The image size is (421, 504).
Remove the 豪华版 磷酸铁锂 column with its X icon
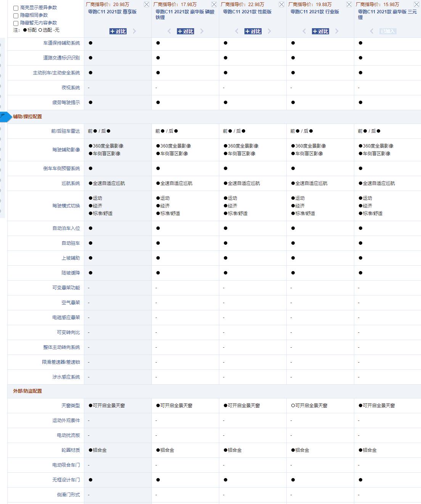[x=214, y=5]
